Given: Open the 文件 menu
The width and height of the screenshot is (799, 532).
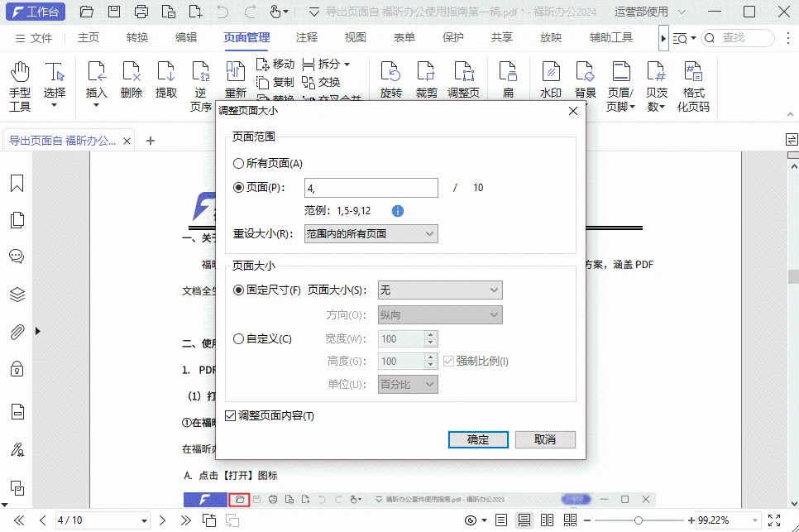Looking at the screenshot, I should (42, 37).
